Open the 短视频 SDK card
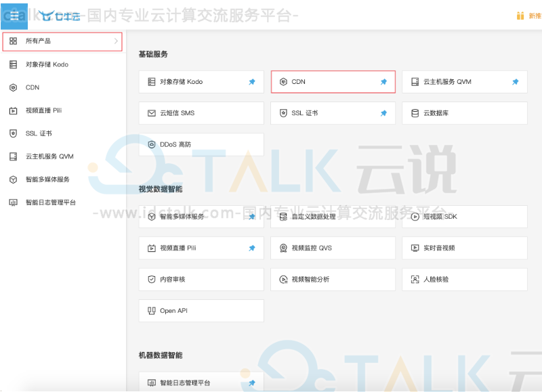 coord(465,217)
